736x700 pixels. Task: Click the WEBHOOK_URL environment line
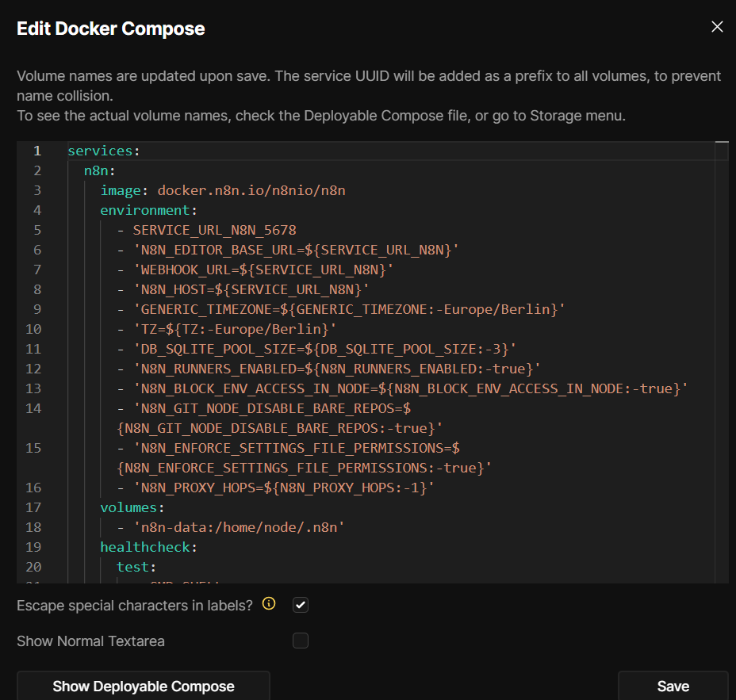(x=262, y=270)
